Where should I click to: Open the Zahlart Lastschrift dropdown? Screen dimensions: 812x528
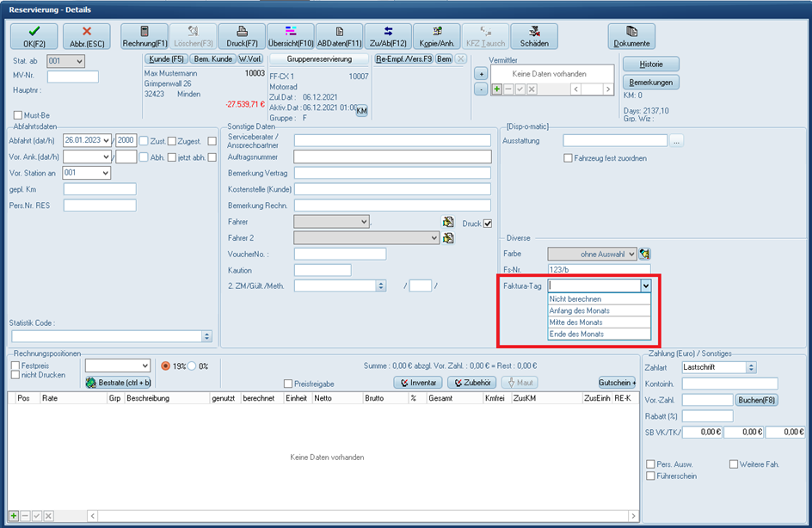pos(751,367)
